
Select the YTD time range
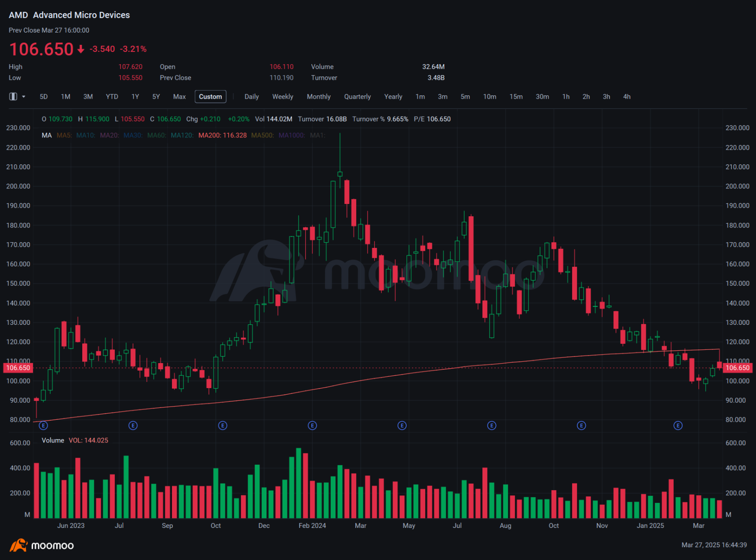click(112, 97)
